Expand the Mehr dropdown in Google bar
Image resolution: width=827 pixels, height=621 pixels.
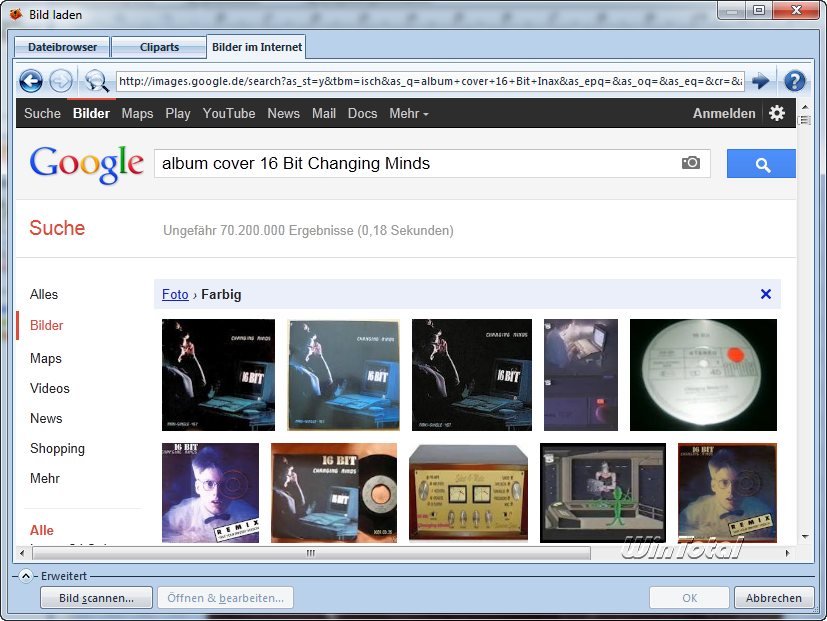[x=409, y=113]
